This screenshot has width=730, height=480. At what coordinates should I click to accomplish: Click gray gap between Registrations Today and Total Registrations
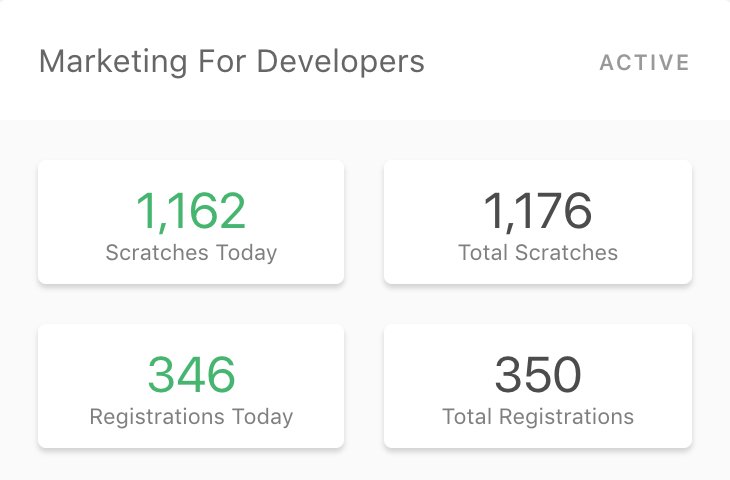pyautogui.click(x=364, y=386)
